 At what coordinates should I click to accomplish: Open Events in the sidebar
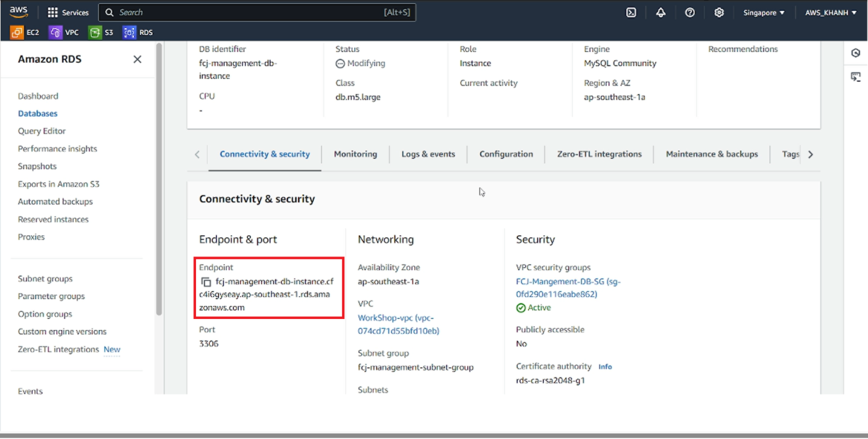[30, 391]
